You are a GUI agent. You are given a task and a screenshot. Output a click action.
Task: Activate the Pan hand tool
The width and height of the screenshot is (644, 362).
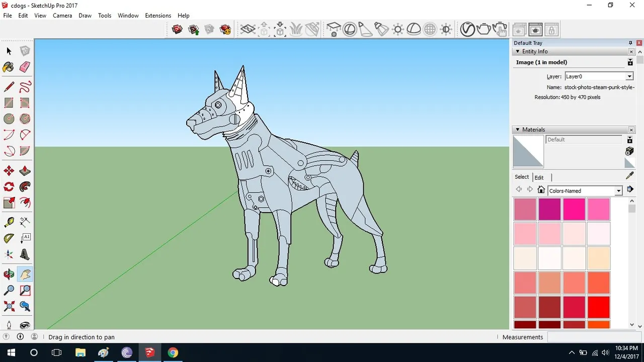coord(25,274)
